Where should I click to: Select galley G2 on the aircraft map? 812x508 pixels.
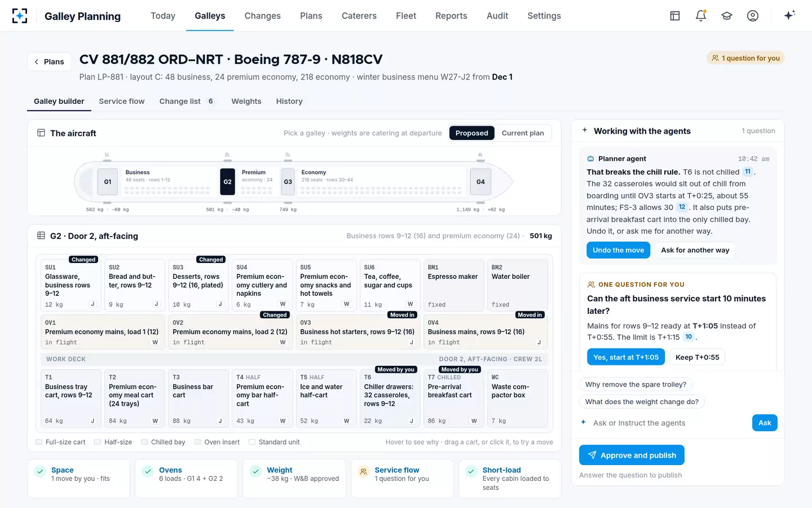coord(227,182)
